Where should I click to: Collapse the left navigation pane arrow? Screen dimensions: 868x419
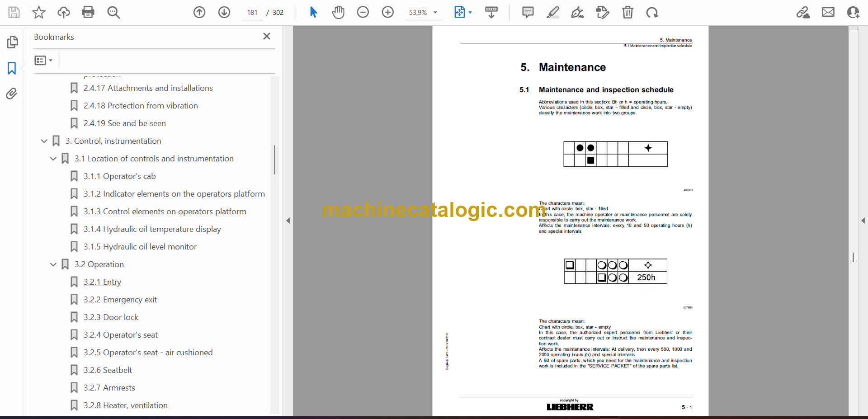pyautogui.click(x=288, y=221)
